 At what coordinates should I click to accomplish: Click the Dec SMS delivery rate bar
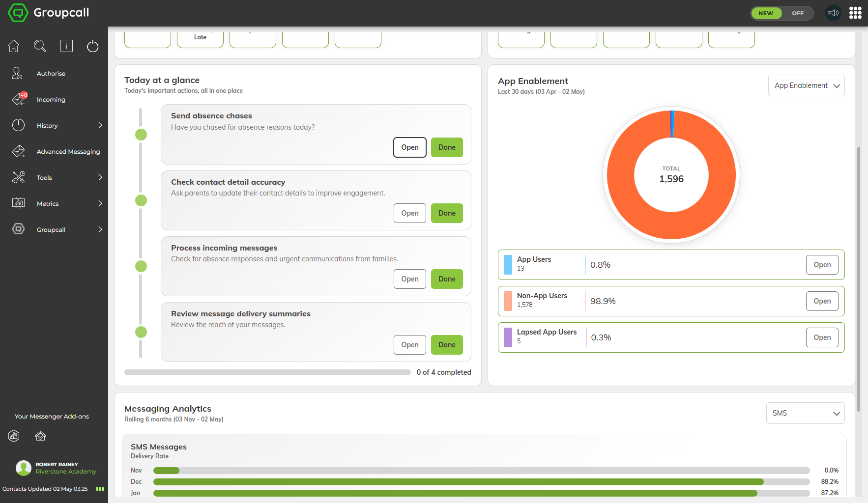click(x=481, y=482)
